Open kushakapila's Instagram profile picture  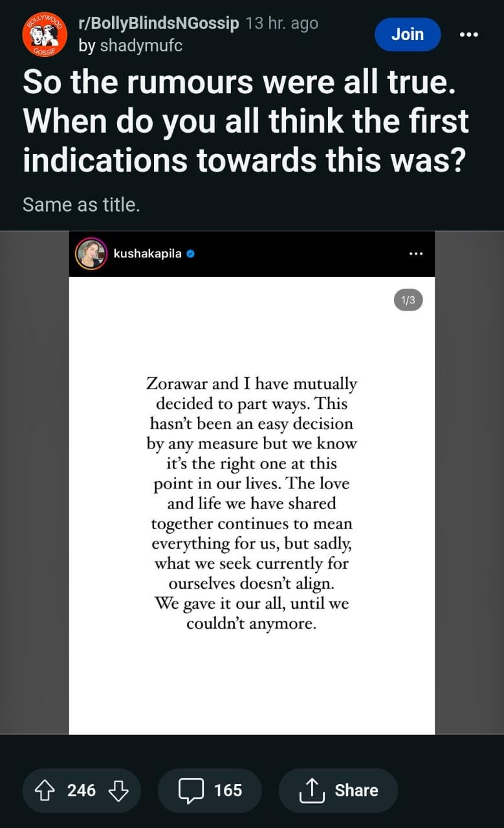pyautogui.click(x=91, y=254)
